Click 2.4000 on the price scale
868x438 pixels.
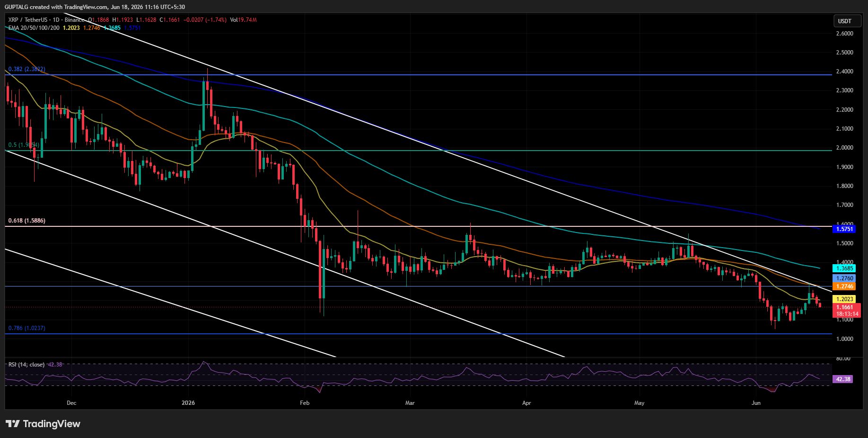click(x=845, y=72)
